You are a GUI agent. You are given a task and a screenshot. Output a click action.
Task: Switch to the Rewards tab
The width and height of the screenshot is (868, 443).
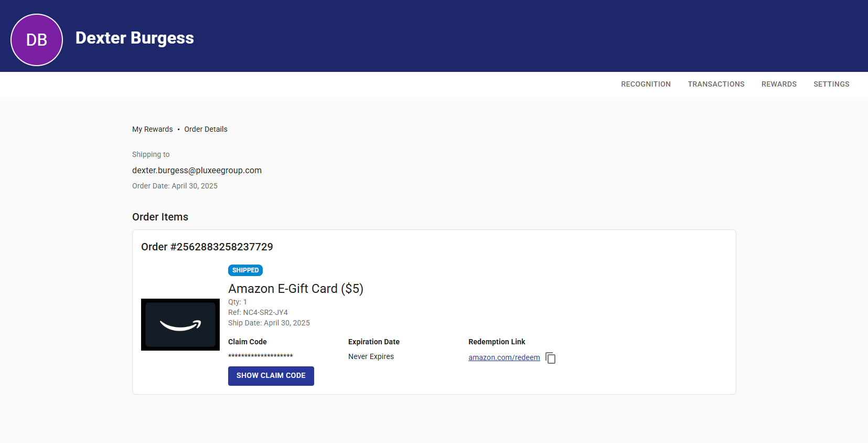(779, 84)
